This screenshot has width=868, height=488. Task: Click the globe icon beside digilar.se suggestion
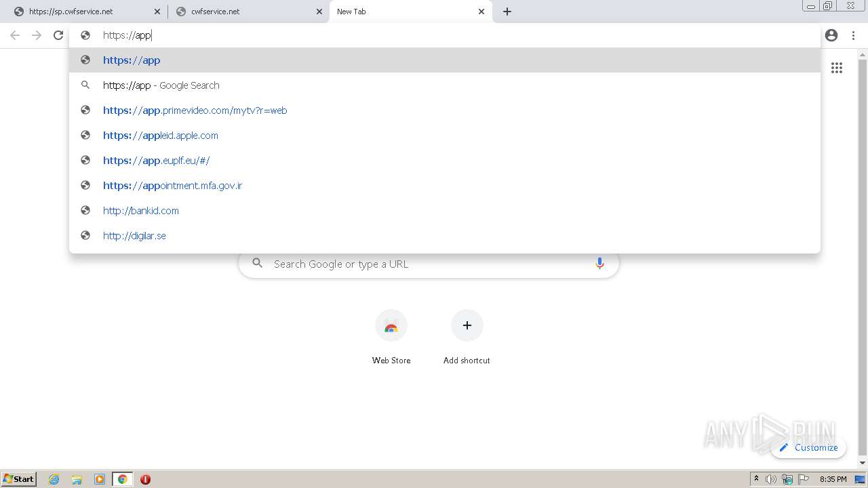(x=85, y=235)
